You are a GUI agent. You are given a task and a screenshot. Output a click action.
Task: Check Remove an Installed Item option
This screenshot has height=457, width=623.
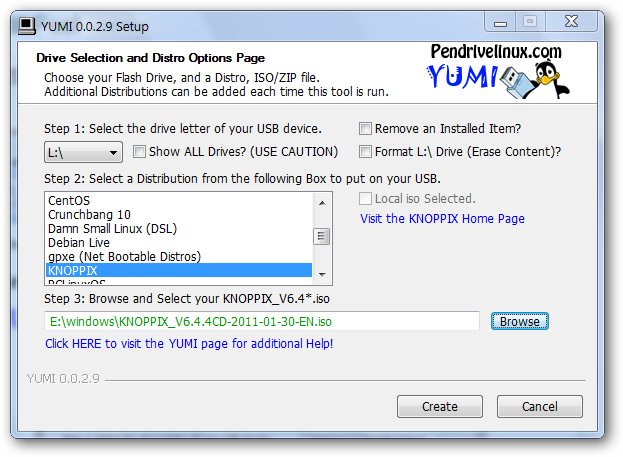[365, 128]
